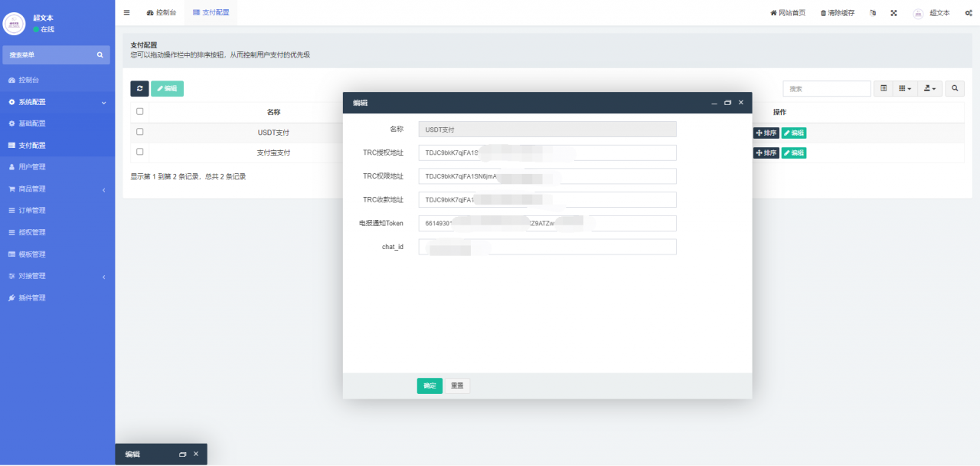Open the export dropdown in toolbar
The image size is (980, 466).
click(929, 89)
